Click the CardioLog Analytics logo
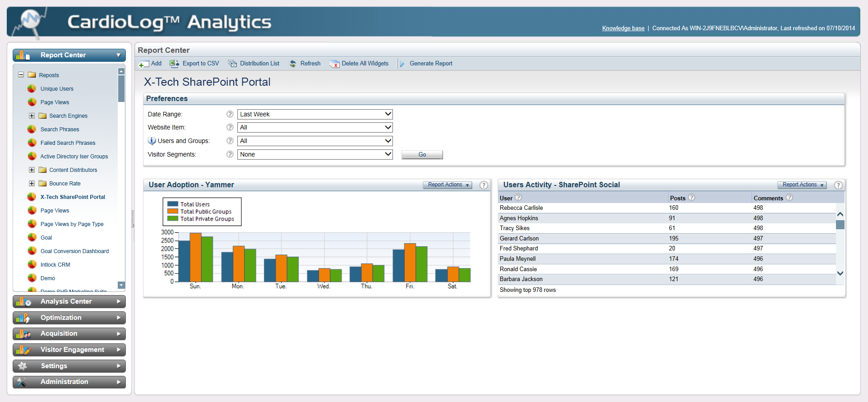Screen dimensions: 868x402 coord(31,23)
